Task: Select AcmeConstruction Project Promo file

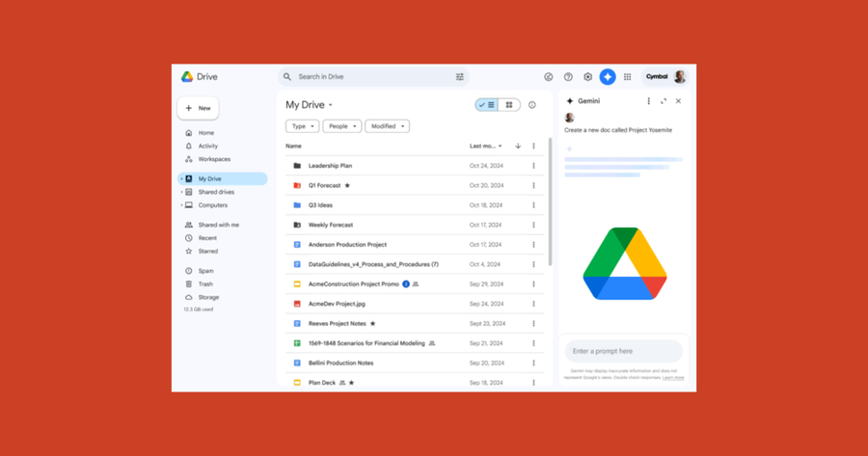Action: [414, 283]
